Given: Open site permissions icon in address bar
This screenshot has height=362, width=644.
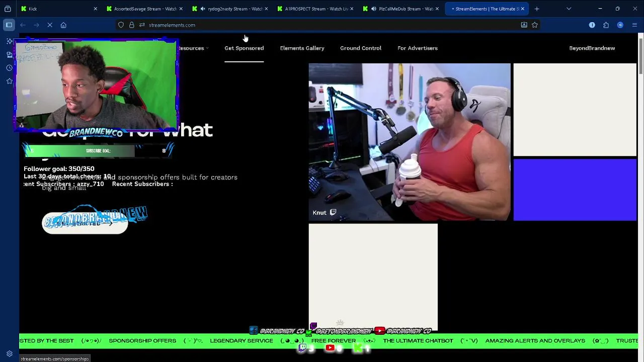Looking at the screenshot, I should pos(142,25).
